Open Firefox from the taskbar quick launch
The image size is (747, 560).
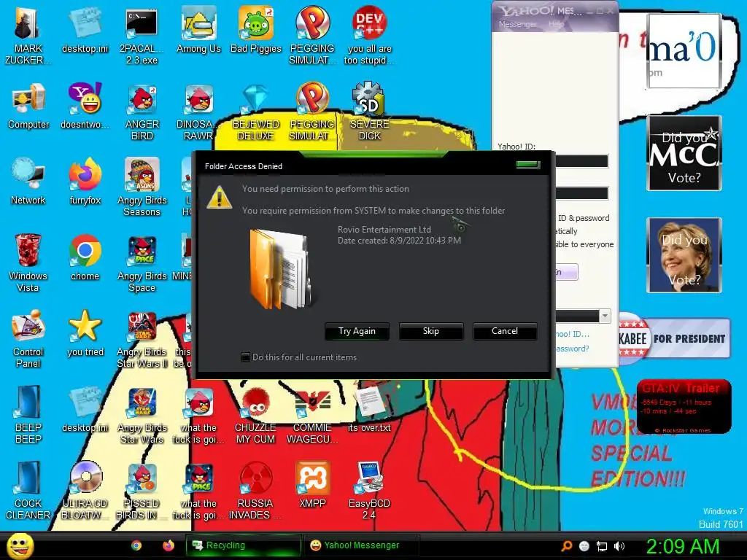pyautogui.click(x=169, y=545)
